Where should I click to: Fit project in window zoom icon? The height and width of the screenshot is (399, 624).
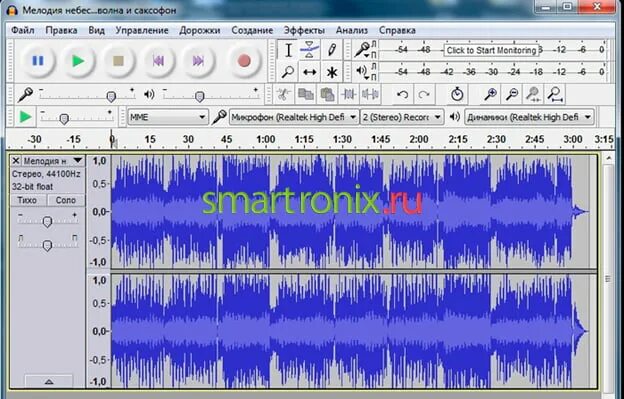tap(554, 95)
